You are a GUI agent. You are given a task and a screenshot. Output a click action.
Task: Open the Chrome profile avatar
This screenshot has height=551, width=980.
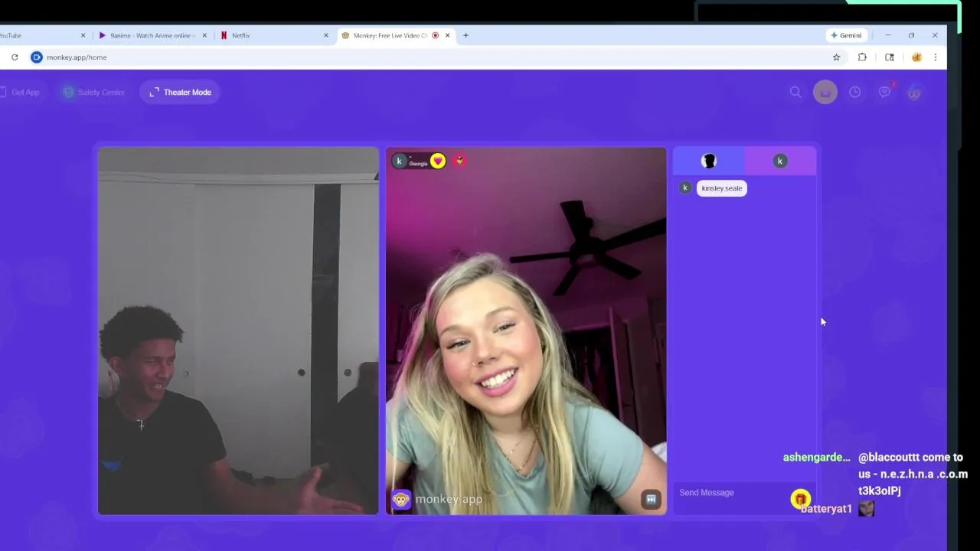click(916, 57)
